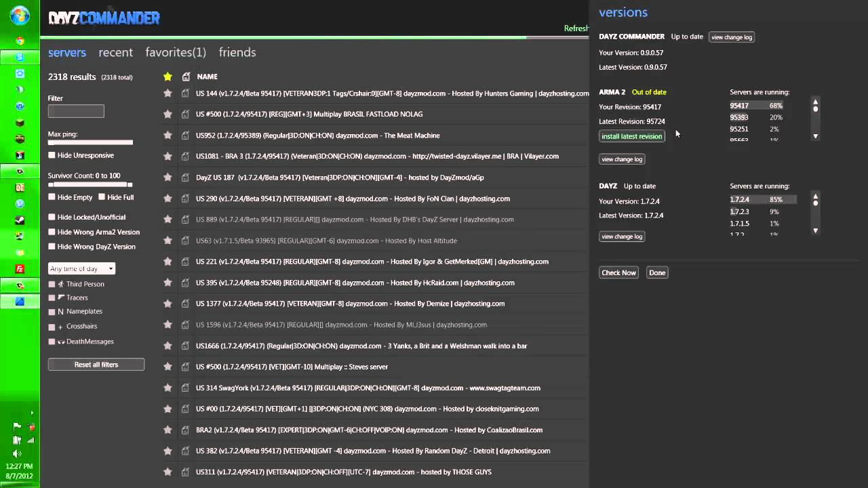Toggle the DeathMessages filter checkbox
The image size is (868, 488).
pyautogui.click(x=52, y=342)
